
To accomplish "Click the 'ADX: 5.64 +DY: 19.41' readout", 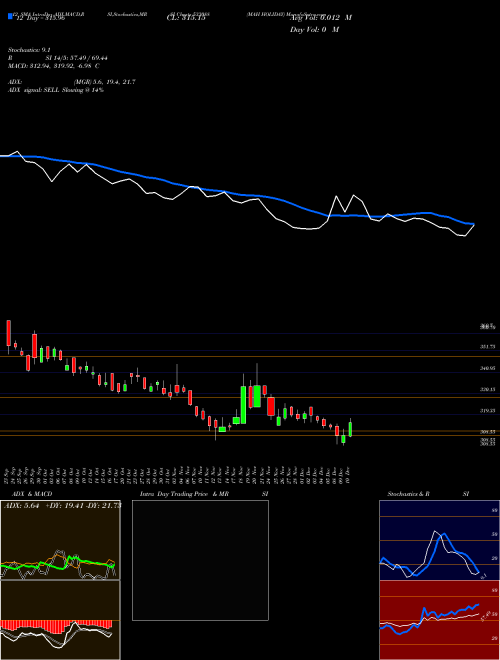I will [x=61, y=506].
